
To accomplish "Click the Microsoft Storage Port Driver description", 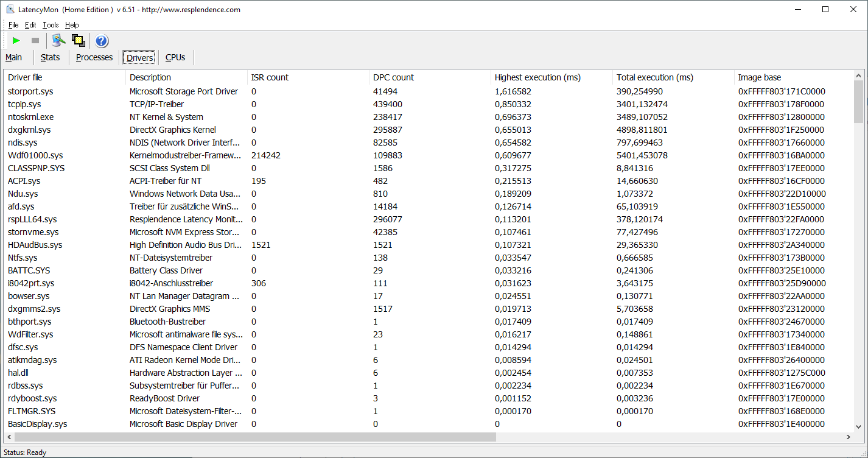I will (184, 91).
